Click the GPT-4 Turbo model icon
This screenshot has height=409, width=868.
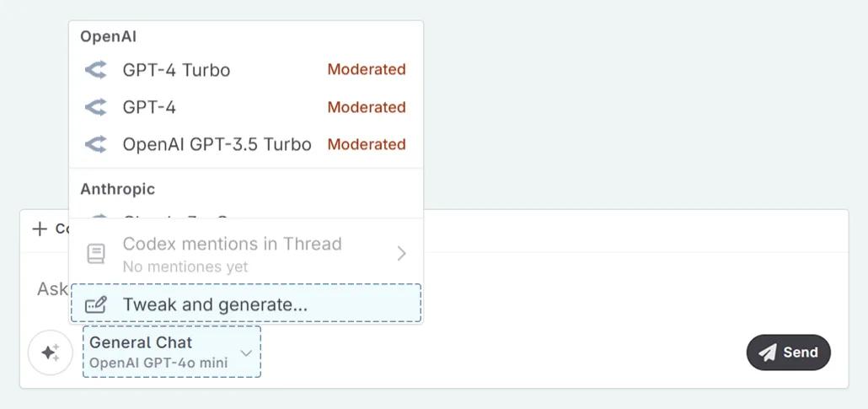[x=96, y=70]
